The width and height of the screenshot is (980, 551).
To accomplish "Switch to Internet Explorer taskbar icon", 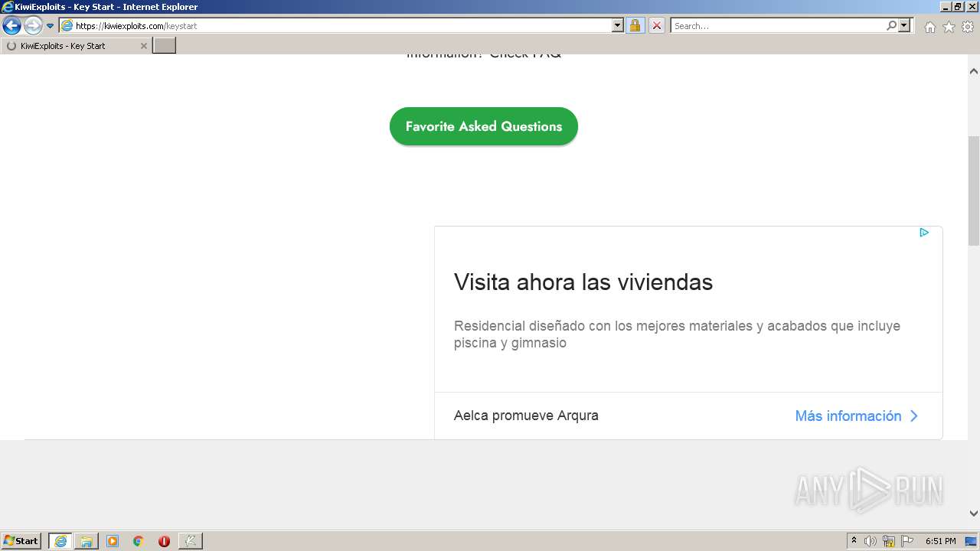I will [x=60, y=541].
